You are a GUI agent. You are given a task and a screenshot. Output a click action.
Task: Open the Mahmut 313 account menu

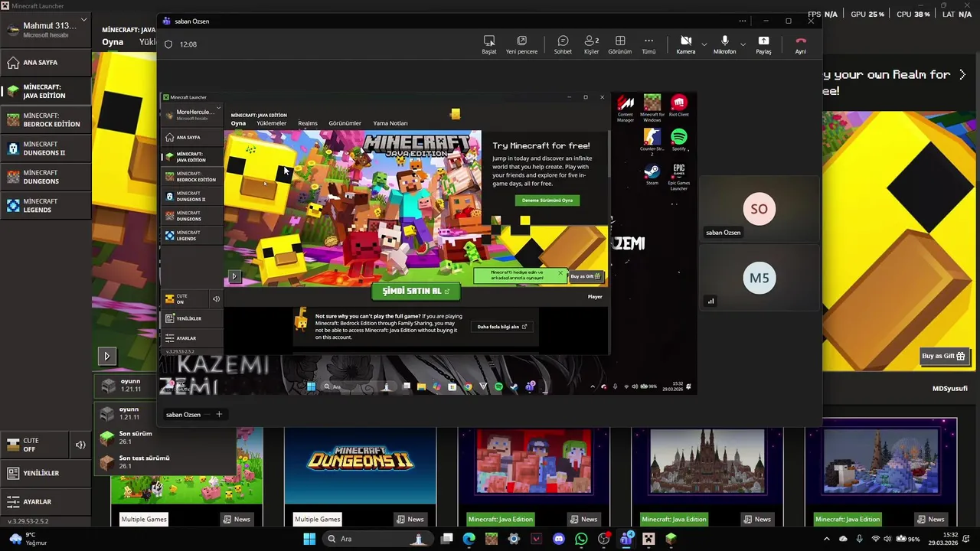coord(46,30)
